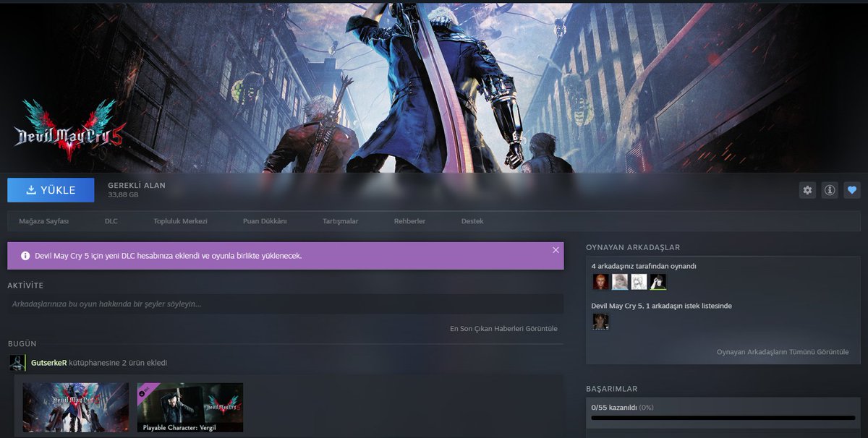868x438 pixels.
Task: Click the fourth friend avatar who played
Action: point(658,282)
